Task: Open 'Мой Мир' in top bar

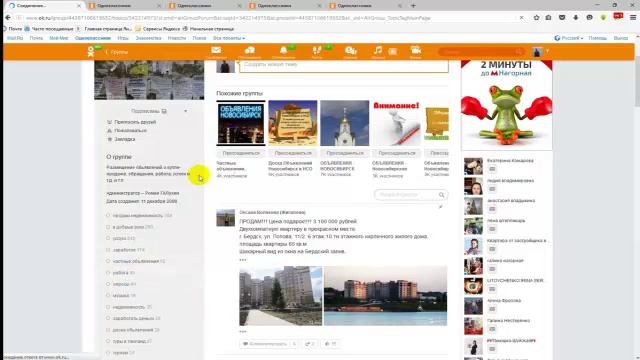Action: [x=59, y=38]
